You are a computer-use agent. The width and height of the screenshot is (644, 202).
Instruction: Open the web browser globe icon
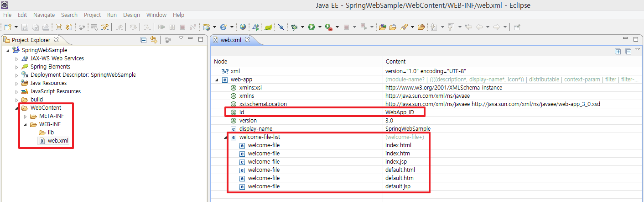[243, 27]
